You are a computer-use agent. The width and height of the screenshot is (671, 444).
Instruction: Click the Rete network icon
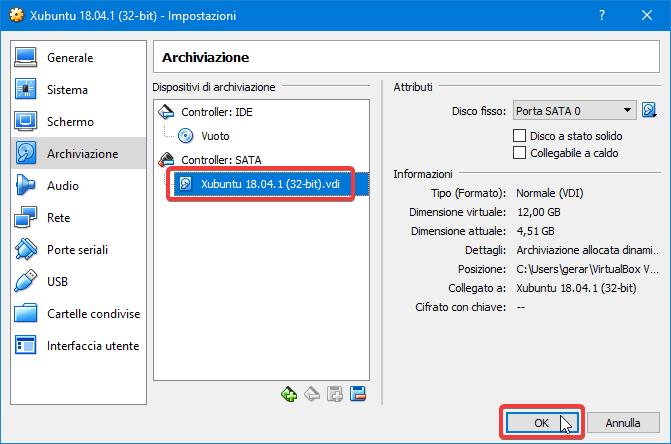pyautogui.click(x=25, y=217)
